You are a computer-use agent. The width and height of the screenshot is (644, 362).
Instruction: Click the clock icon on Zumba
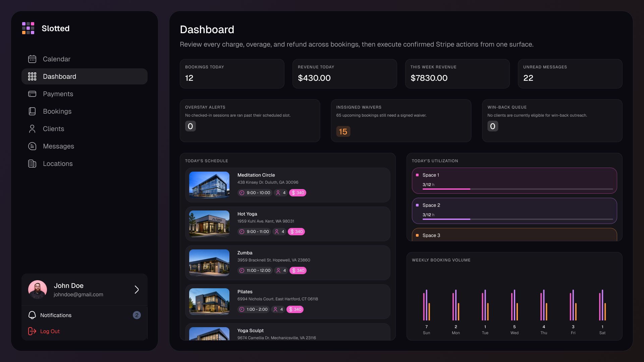242,270
